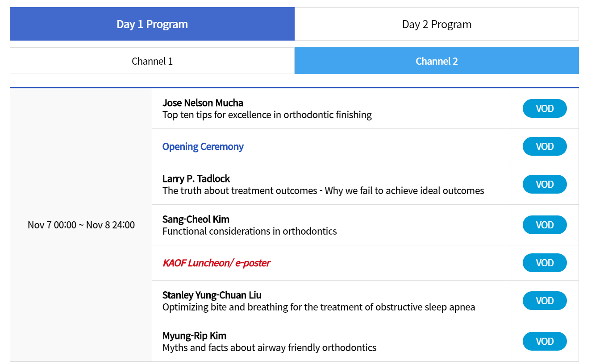The image size is (608, 364).
Task: Click the Opening Ceremony title
Action: click(203, 147)
